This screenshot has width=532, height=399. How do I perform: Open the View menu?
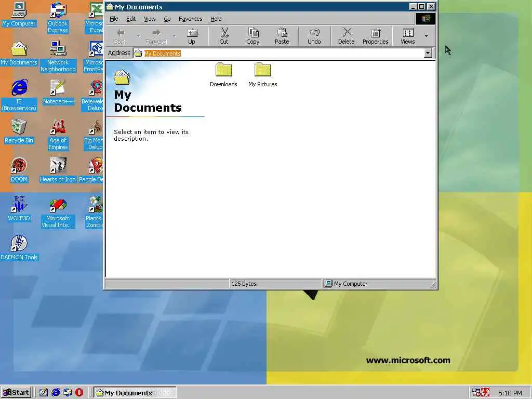150,19
